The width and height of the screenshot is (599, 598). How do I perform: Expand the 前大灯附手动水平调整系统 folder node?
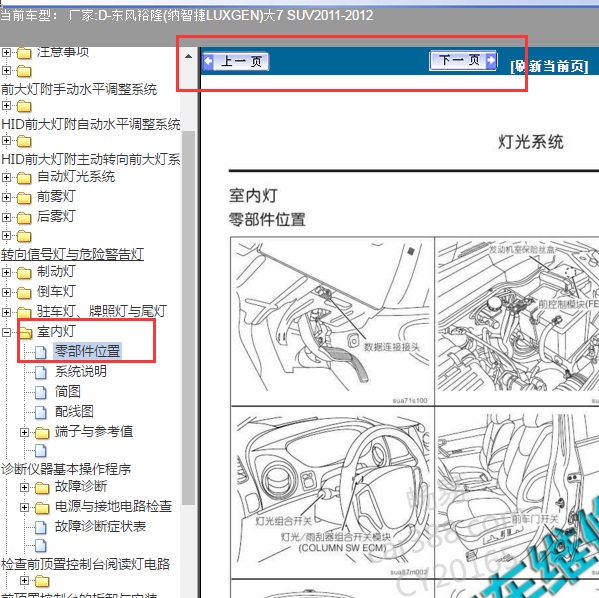pyautogui.click(x=6, y=71)
